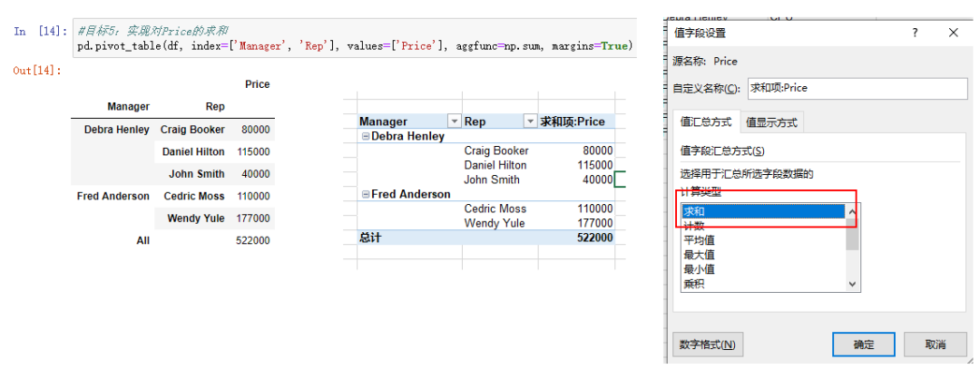
Task: Click the John Smith cell in Excel pivot
Action: pos(492,180)
